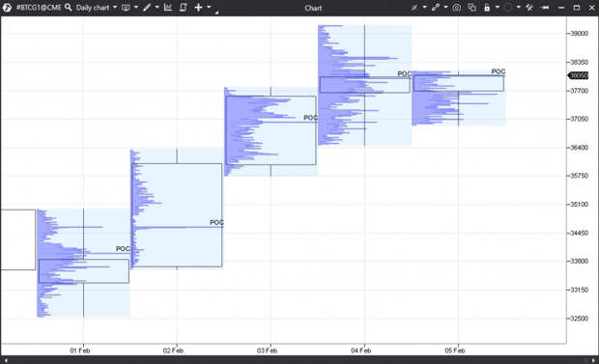
Task: Expand the plus icon dropdown arrow
Action: [209, 8]
